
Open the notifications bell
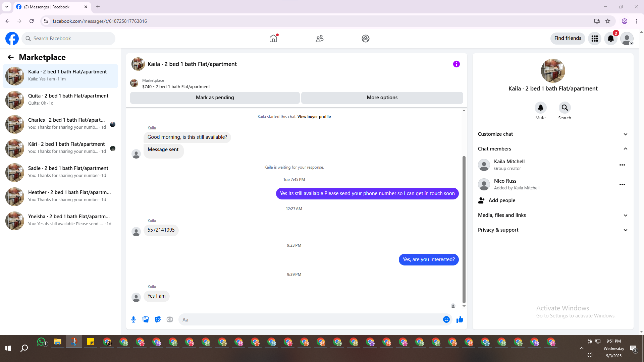[x=611, y=39]
